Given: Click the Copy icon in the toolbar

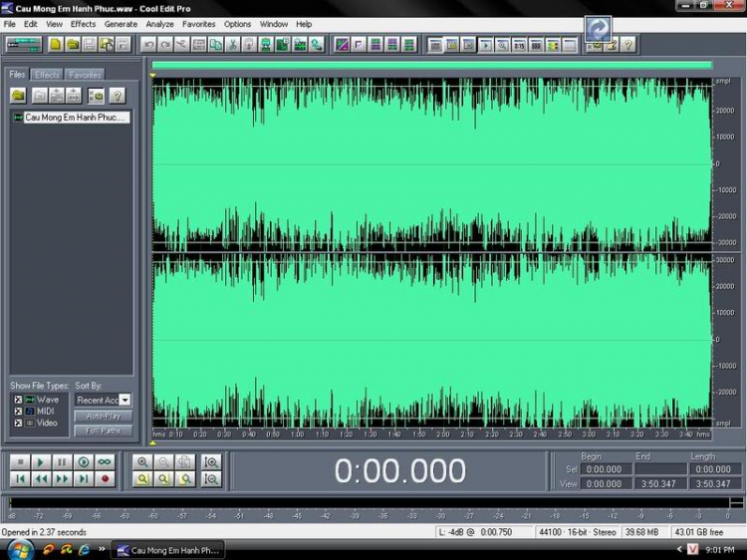Looking at the screenshot, I should (x=215, y=45).
